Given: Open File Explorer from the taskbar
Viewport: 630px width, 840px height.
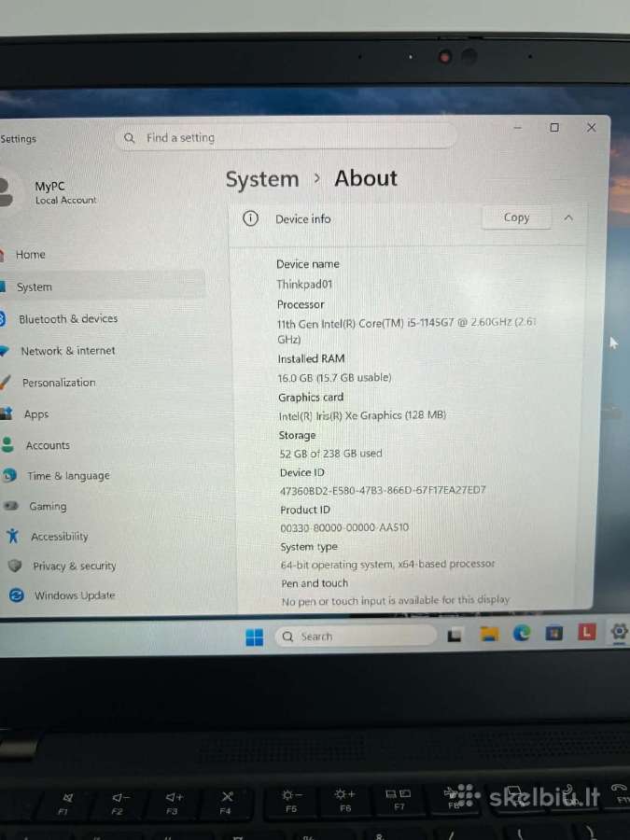Looking at the screenshot, I should click(x=489, y=635).
